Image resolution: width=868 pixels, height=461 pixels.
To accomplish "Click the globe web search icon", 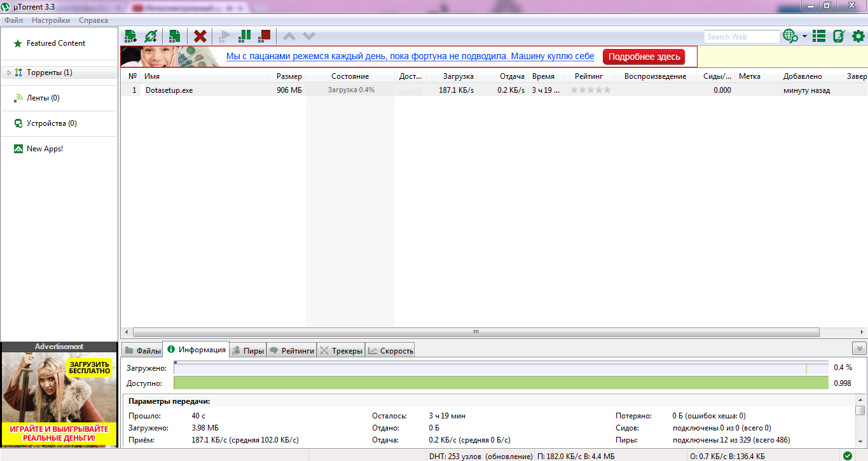I will 790,36.
